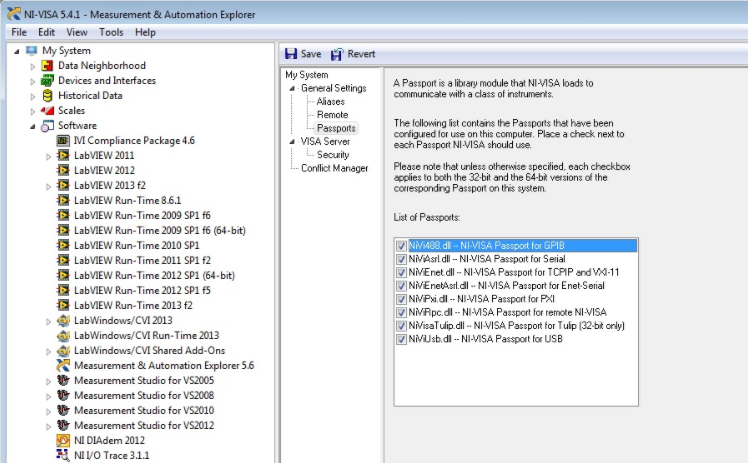
Task: Open the View menu
Action: [77, 32]
